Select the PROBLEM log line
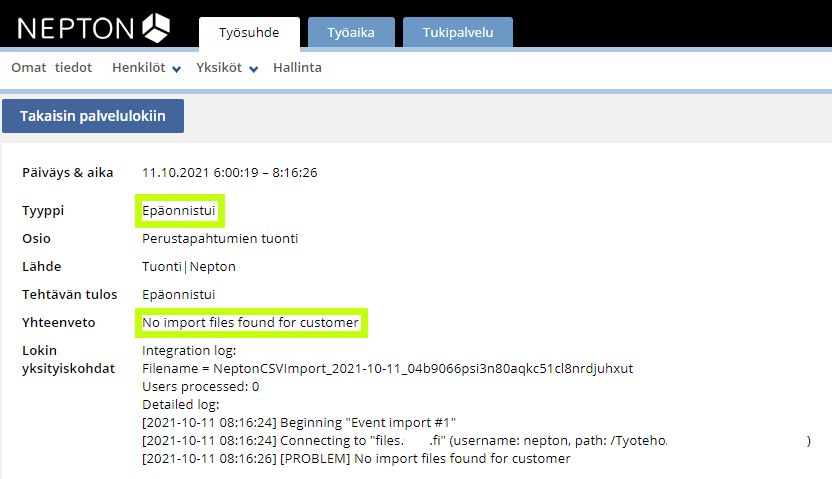The width and height of the screenshot is (832, 479). pyautogui.click(x=356, y=459)
